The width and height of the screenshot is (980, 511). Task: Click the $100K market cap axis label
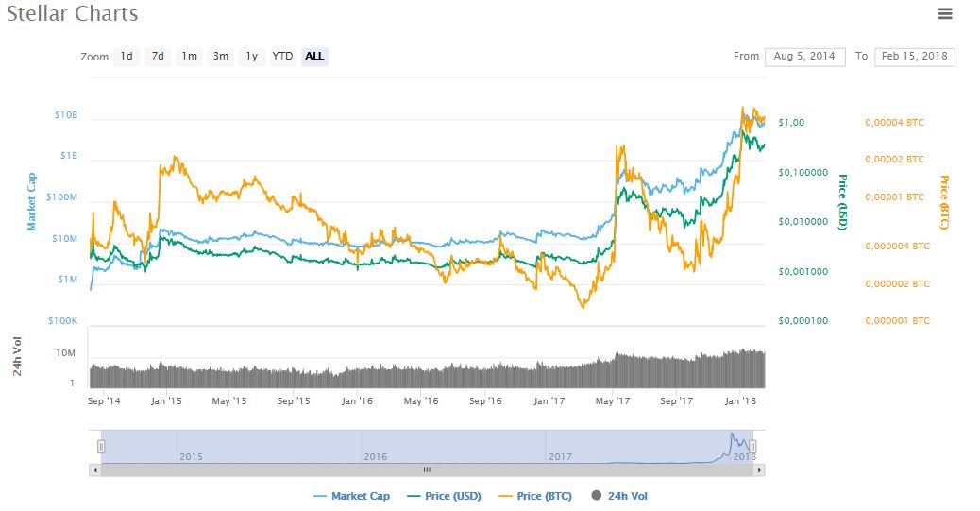[63, 321]
